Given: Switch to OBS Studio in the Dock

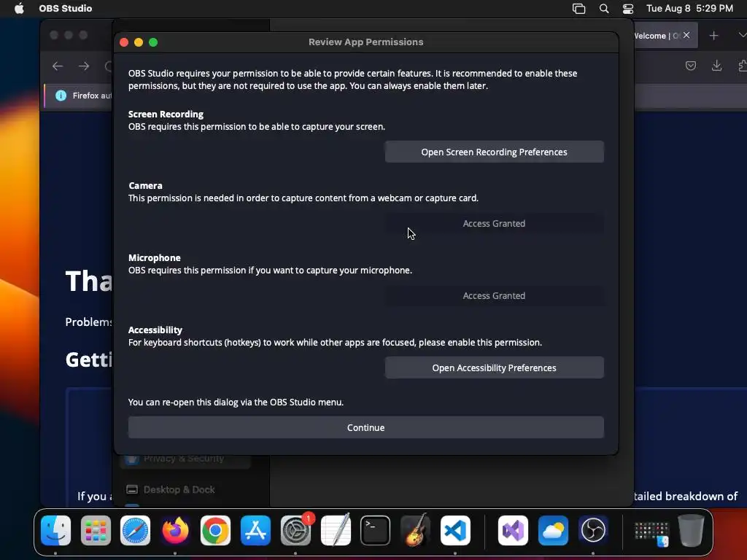Looking at the screenshot, I should [593, 530].
